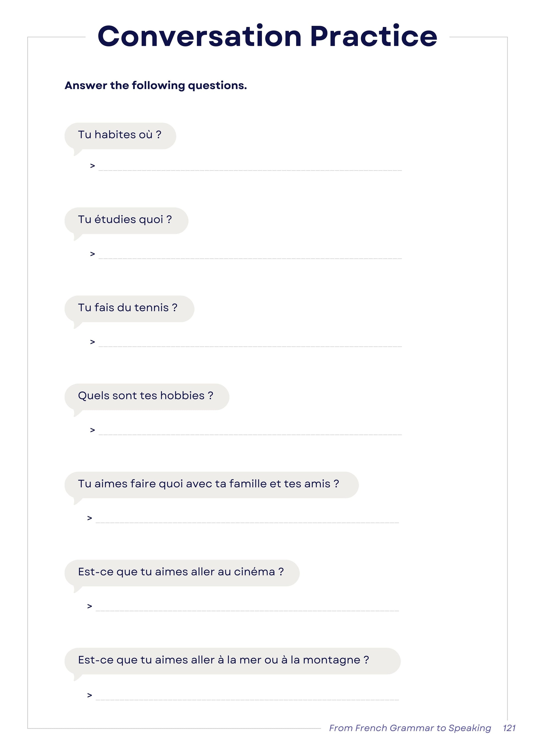The width and height of the screenshot is (535, 756).
Task: Click the ">" marker below "Tu habites où ?"
Action: [93, 166]
